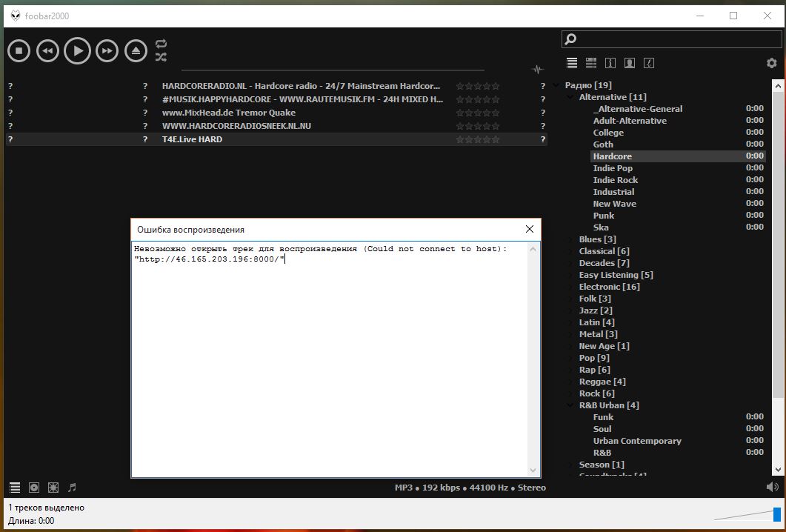Open settings via the gear icon
Viewport: 786px width, 532px height.
(771, 63)
